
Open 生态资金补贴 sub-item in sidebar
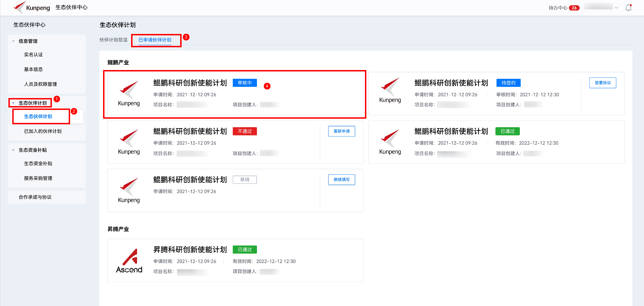click(38, 164)
